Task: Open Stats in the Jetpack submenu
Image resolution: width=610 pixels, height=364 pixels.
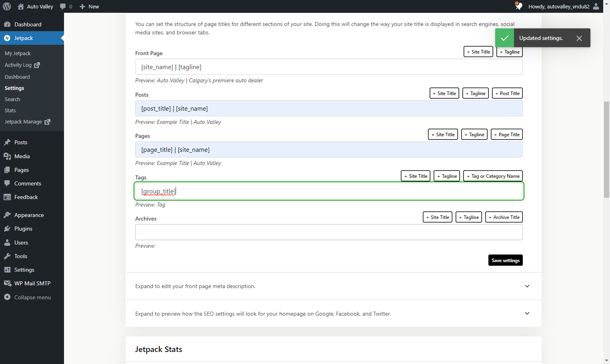Action: coord(10,110)
